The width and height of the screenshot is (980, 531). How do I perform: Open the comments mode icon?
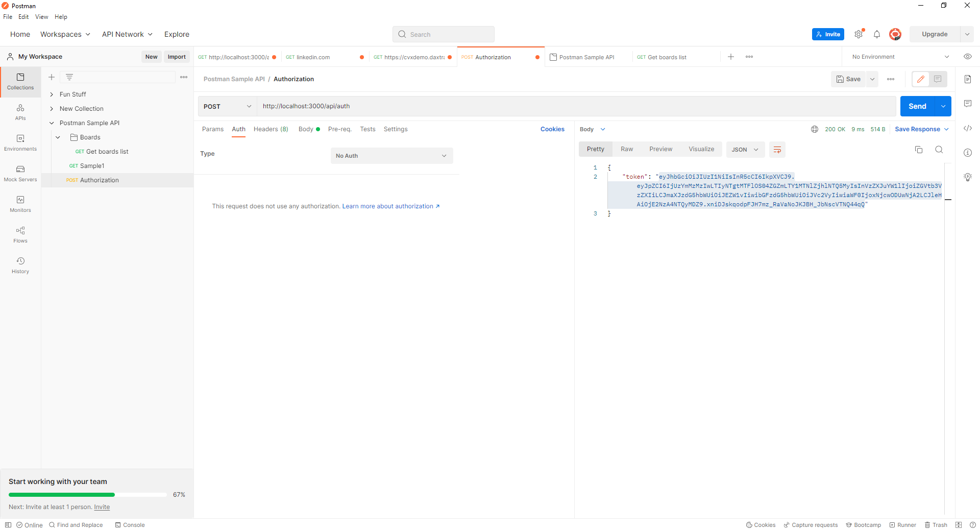point(938,79)
